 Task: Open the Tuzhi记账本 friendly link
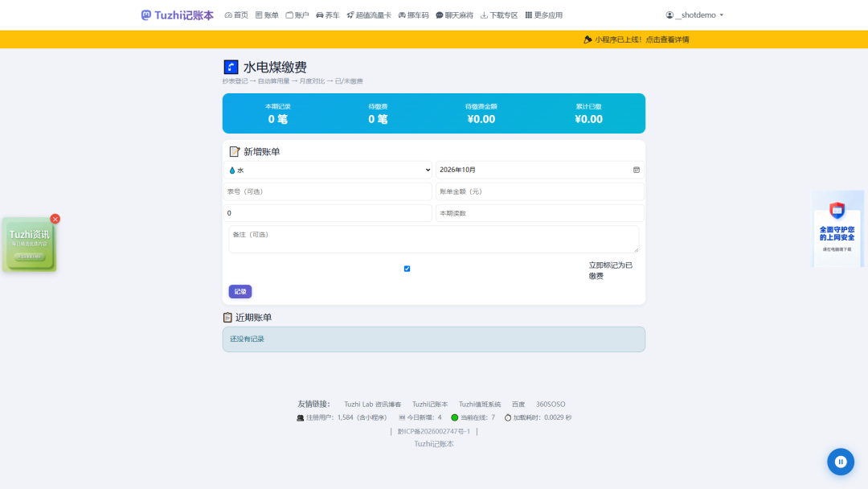(429, 405)
